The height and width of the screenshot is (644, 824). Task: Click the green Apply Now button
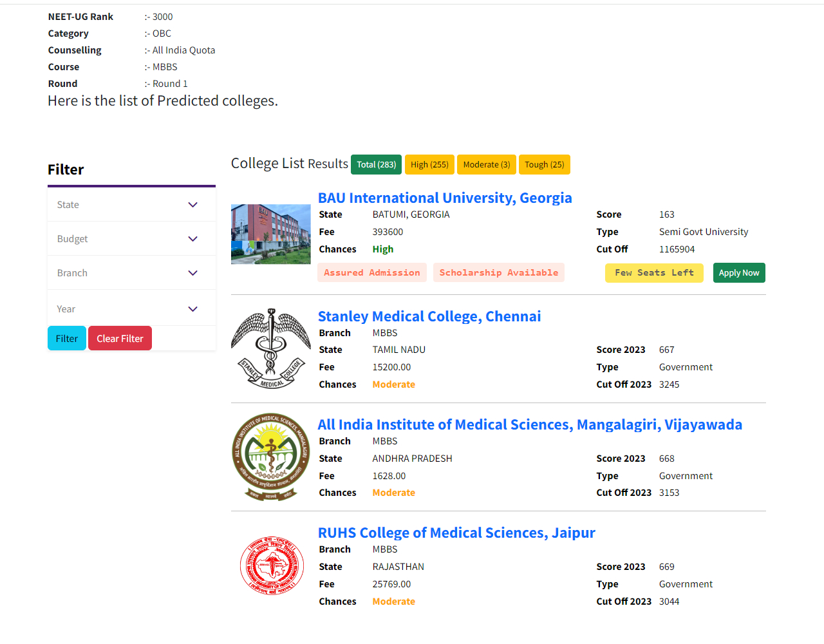coord(739,273)
